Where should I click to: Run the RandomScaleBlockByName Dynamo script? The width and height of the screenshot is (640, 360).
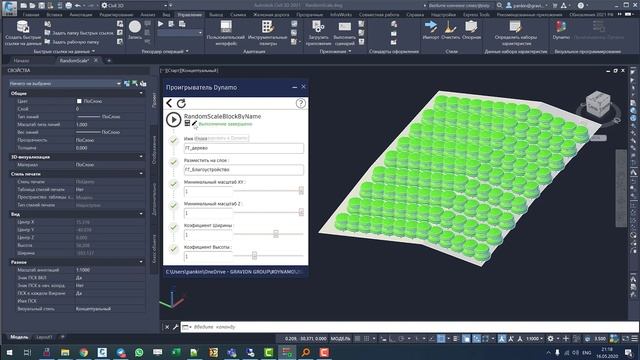click(x=173, y=120)
